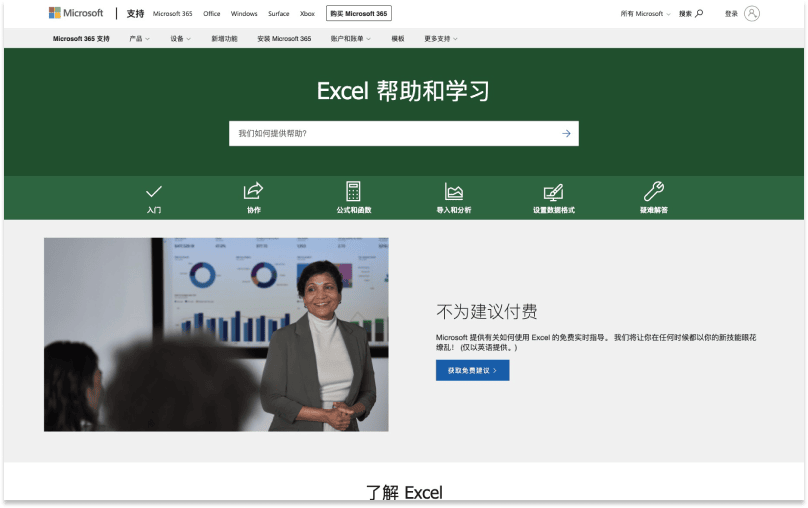This screenshot has height=508, width=808.
Task: Open Xbox in top navigation
Action: pyautogui.click(x=307, y=14)
